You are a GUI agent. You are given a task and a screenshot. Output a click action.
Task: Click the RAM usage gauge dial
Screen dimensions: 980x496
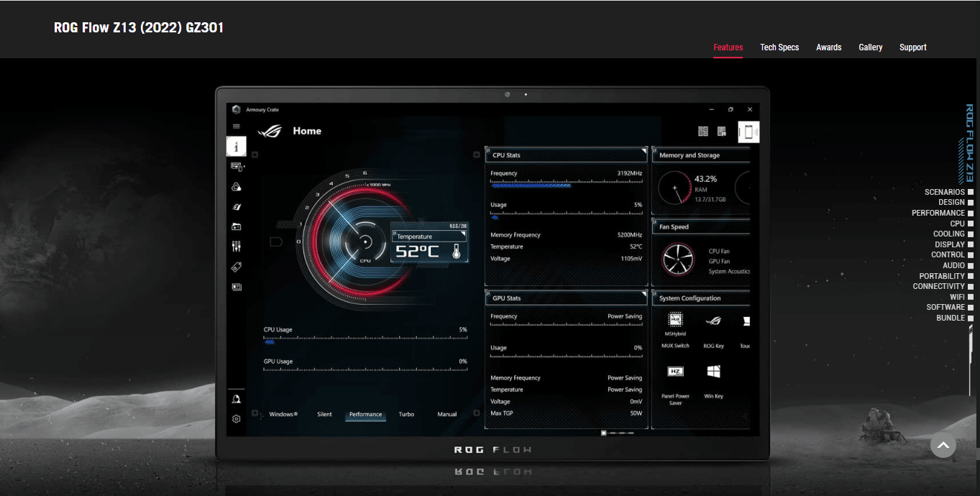pos(675,189)
